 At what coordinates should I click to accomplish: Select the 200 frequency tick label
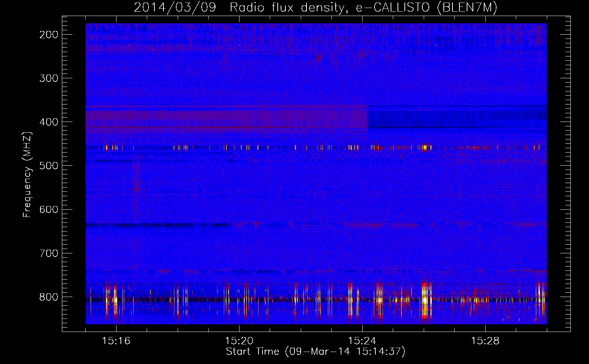pyautogui.click(x=48, y=35)
